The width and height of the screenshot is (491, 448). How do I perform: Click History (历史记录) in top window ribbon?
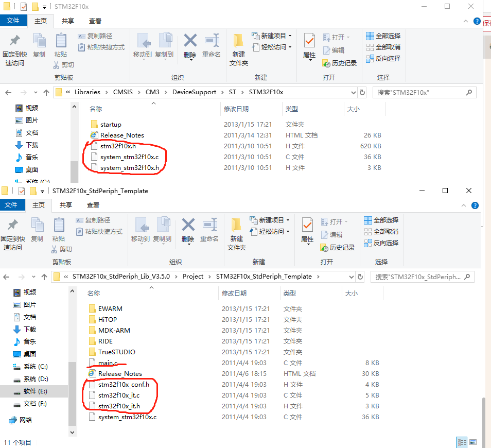(x=340, y=63)
